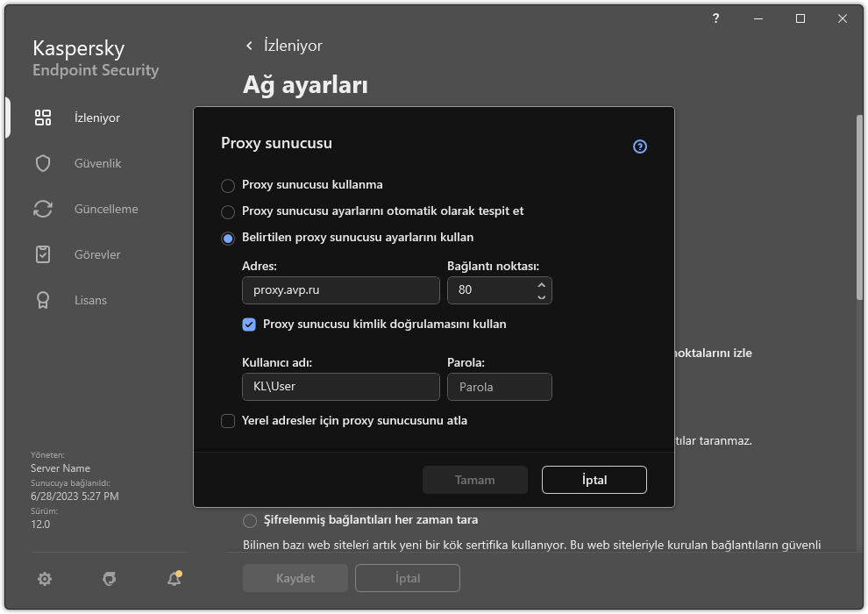Select the İzleniyor monitoring grid icon
This screenshot has width=868, height=614.
[x=43, y=117]
